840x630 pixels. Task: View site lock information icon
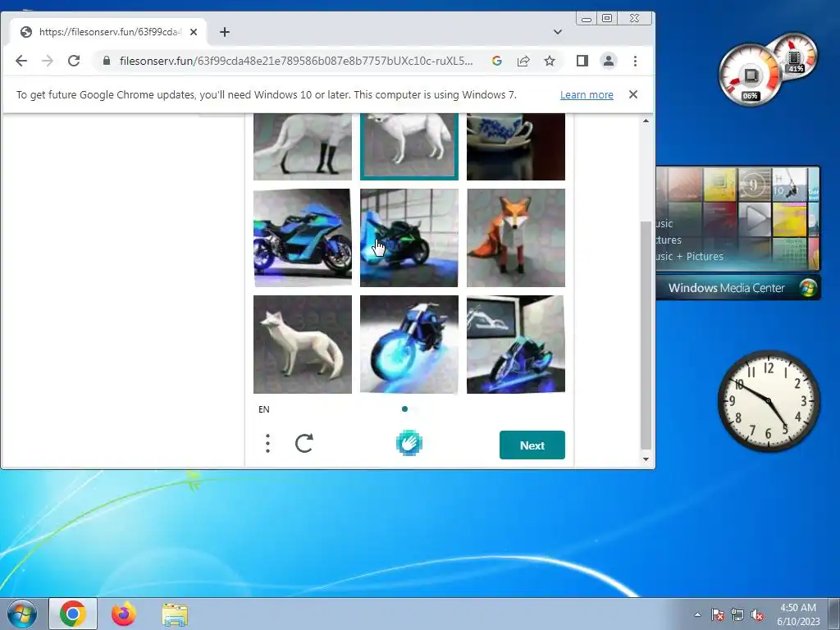(x=107, y=61)
